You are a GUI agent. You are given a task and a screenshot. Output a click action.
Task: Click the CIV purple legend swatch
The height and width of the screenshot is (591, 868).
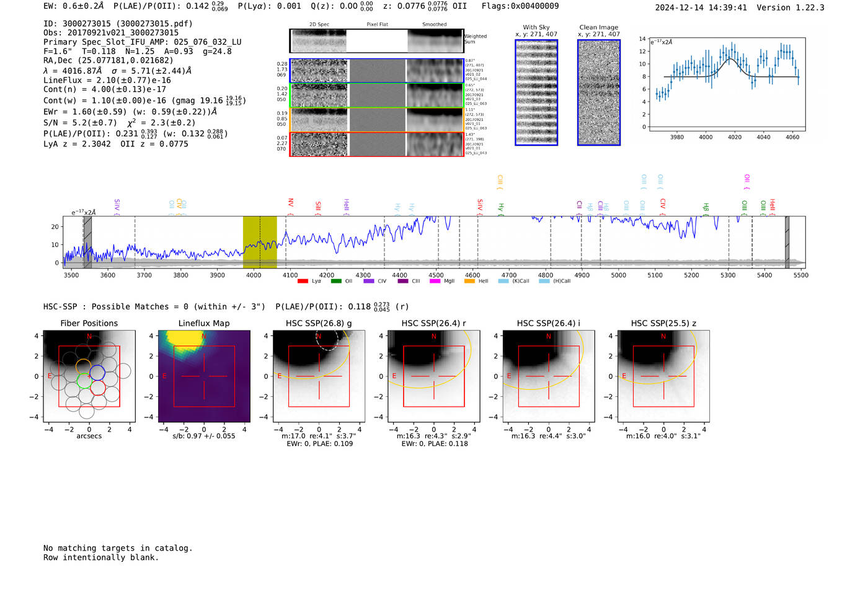(369, 281)
